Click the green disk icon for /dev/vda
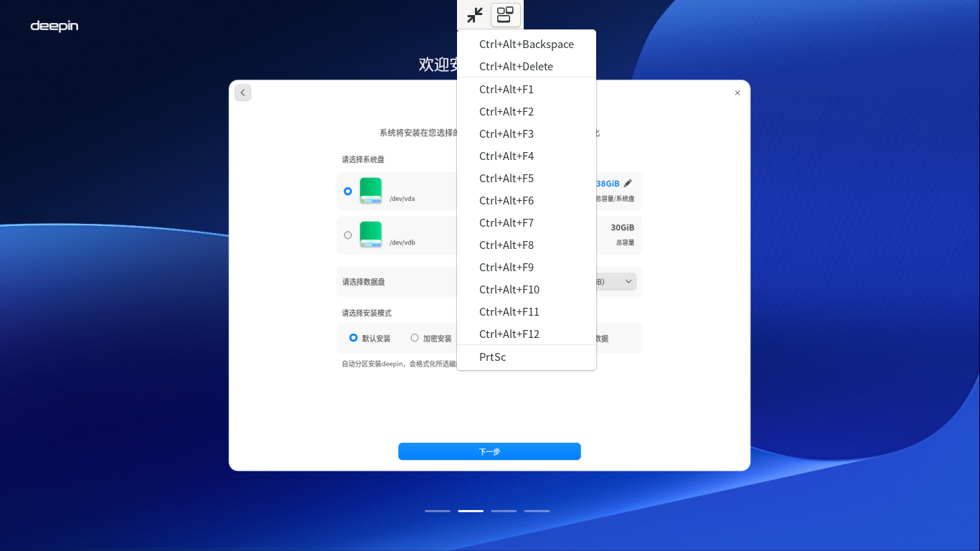980x551 pixels. point(371,191)
